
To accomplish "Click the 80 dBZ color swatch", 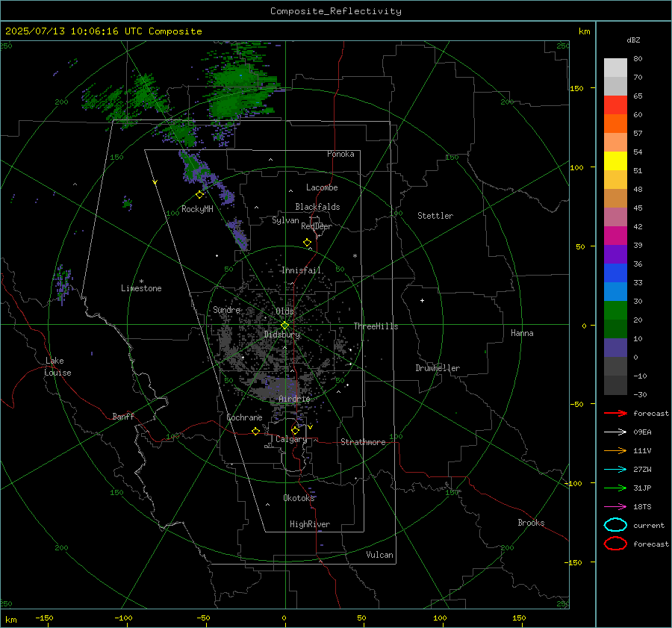I will (615, 67).
